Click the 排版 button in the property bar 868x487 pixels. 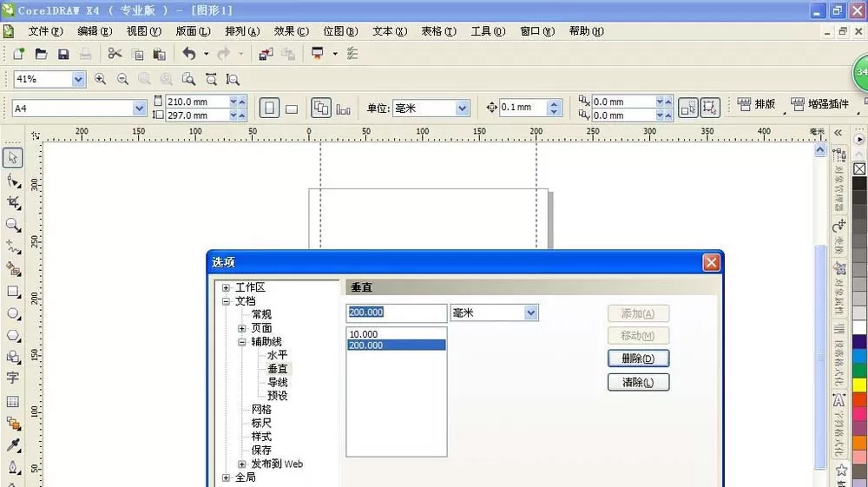[757, 104]
